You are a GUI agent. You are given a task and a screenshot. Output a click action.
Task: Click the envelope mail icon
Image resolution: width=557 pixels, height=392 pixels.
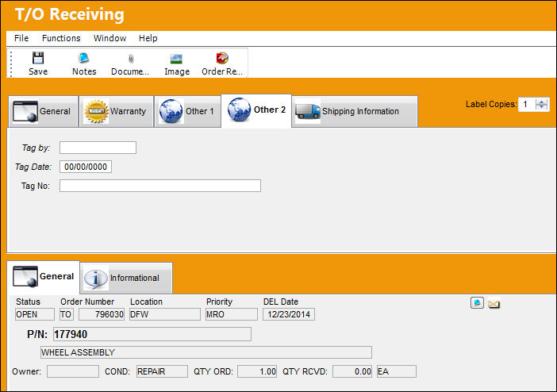click(x=494, y=304)
